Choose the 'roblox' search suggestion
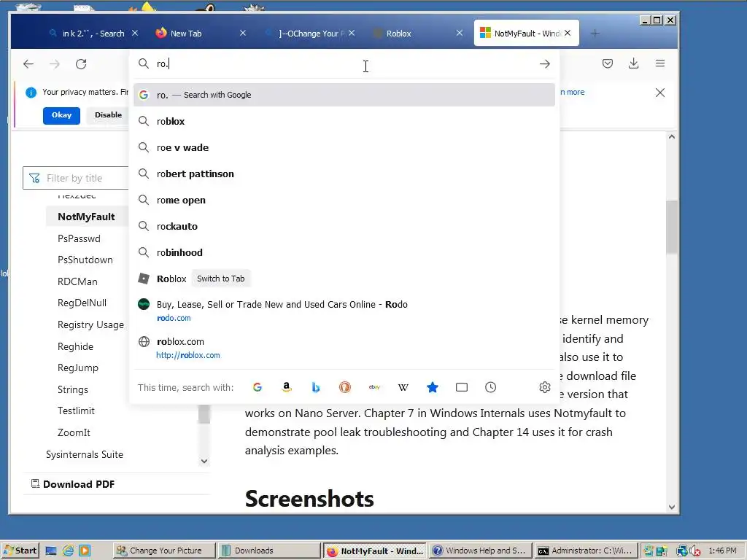Viewport: 747px width, 560px height. [344, 122]
